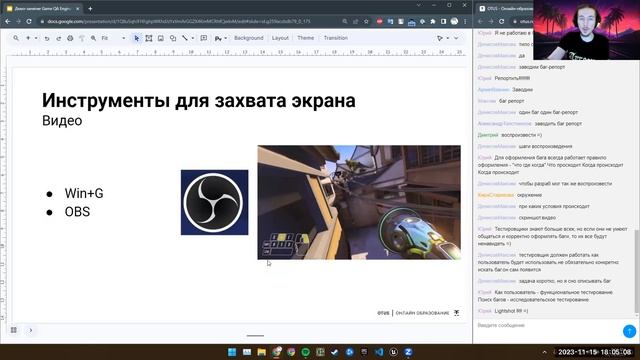Click the Layout button
The height and width of the screenshot is (360, 640).
pyautogui.click(x=280, y=38)
